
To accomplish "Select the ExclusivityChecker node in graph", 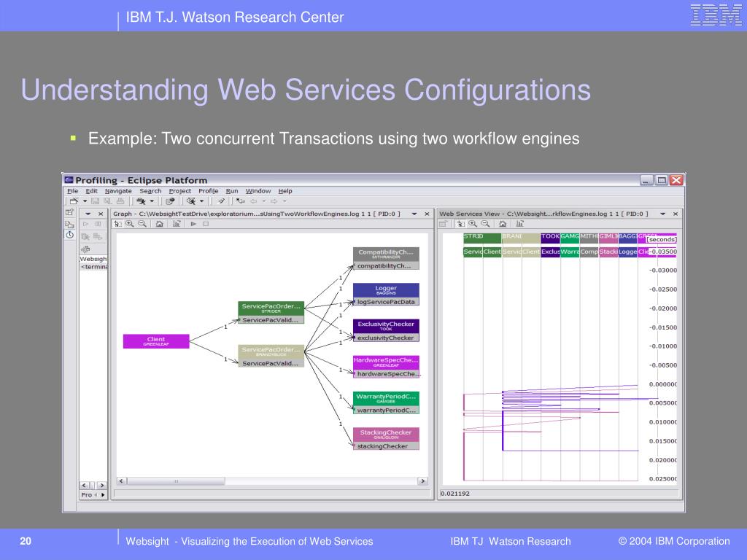I will [x=386, y=330].
